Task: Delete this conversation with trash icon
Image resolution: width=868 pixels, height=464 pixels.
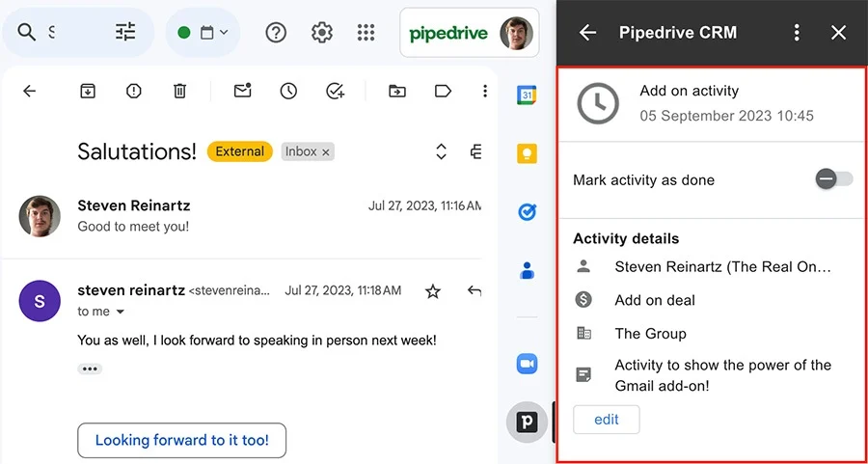Action: pyautogui.click(x=179, y=91)
